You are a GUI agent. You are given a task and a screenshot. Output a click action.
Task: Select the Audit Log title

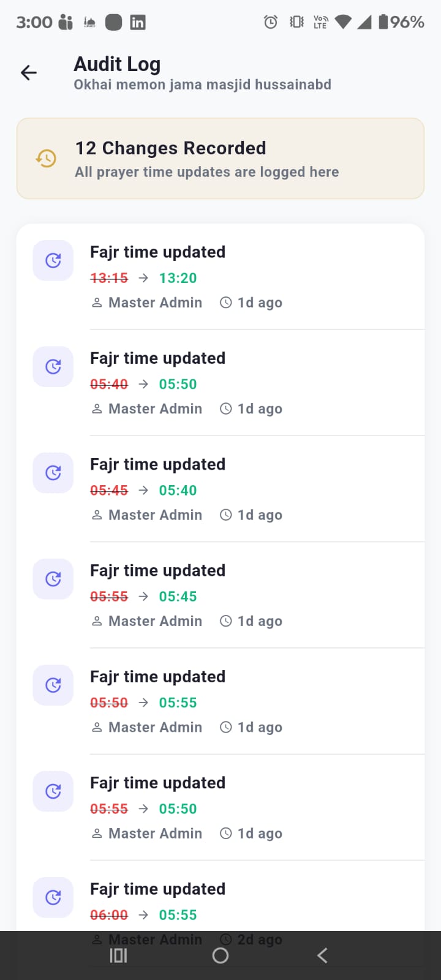(x=117, y=64)
